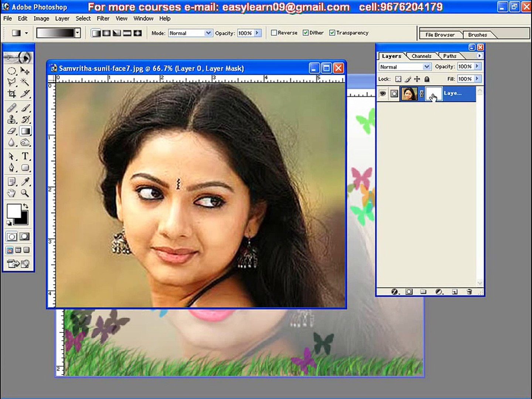Select the Type tool

click(x=25, y=156)
